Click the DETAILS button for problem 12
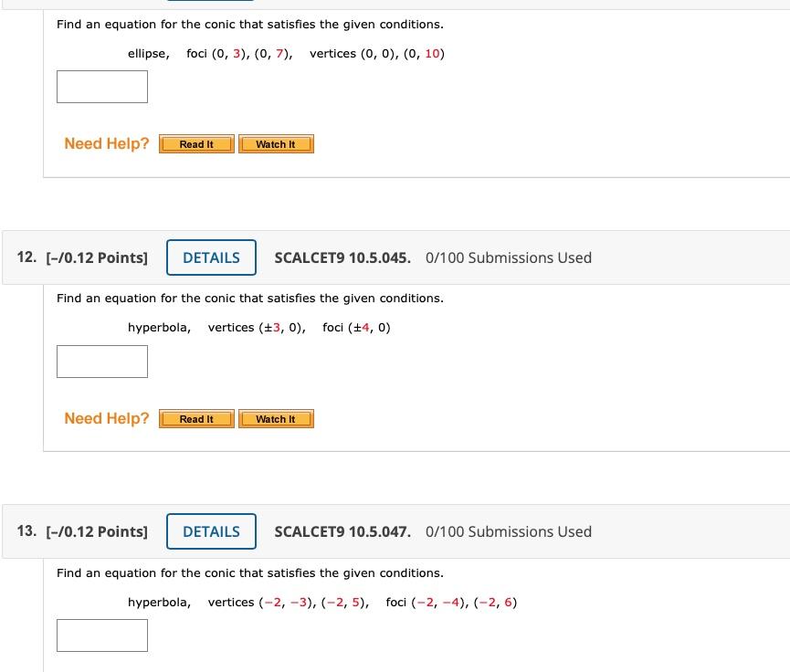This screenshot has width=790, height=672. click(211, 257)
